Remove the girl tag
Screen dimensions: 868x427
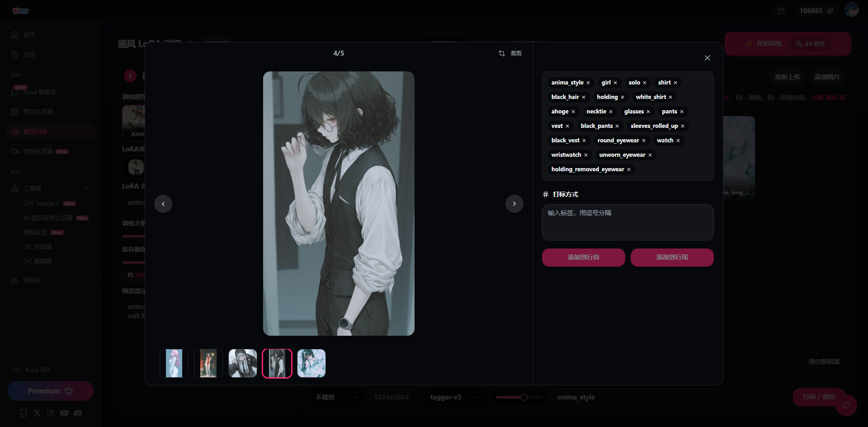click(x=615, y=83)
